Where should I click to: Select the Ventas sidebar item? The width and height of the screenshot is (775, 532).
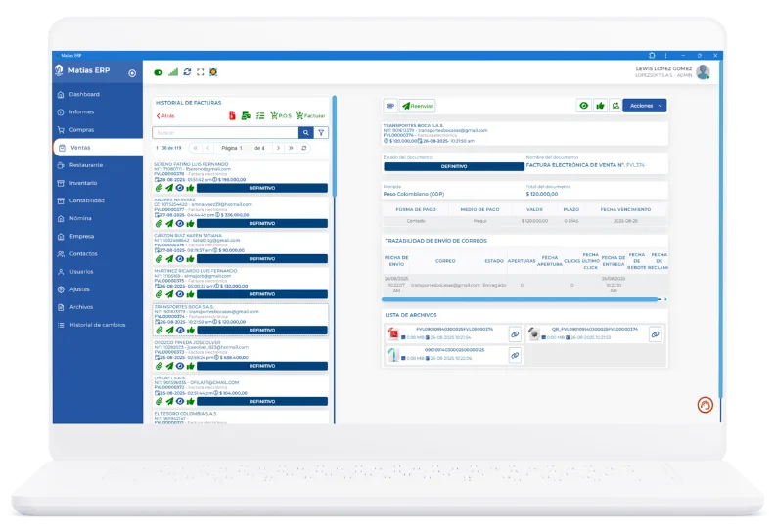(x=98, y=148)
